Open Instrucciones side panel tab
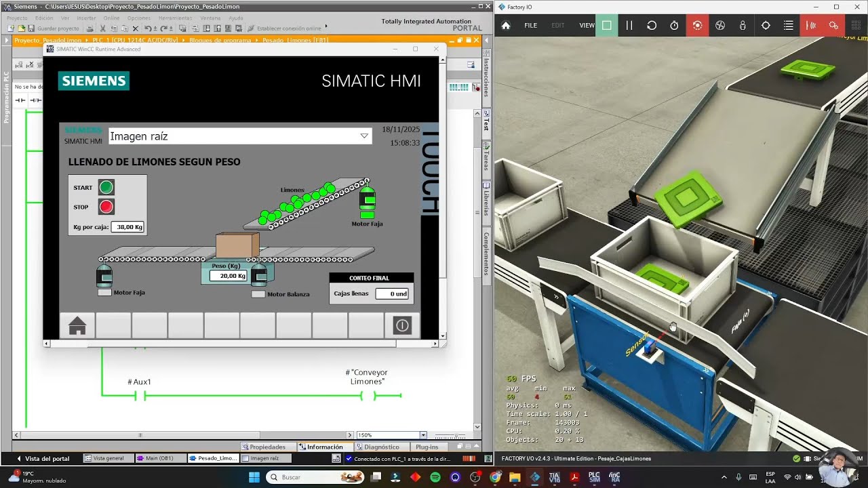 (x=486, y=78)
